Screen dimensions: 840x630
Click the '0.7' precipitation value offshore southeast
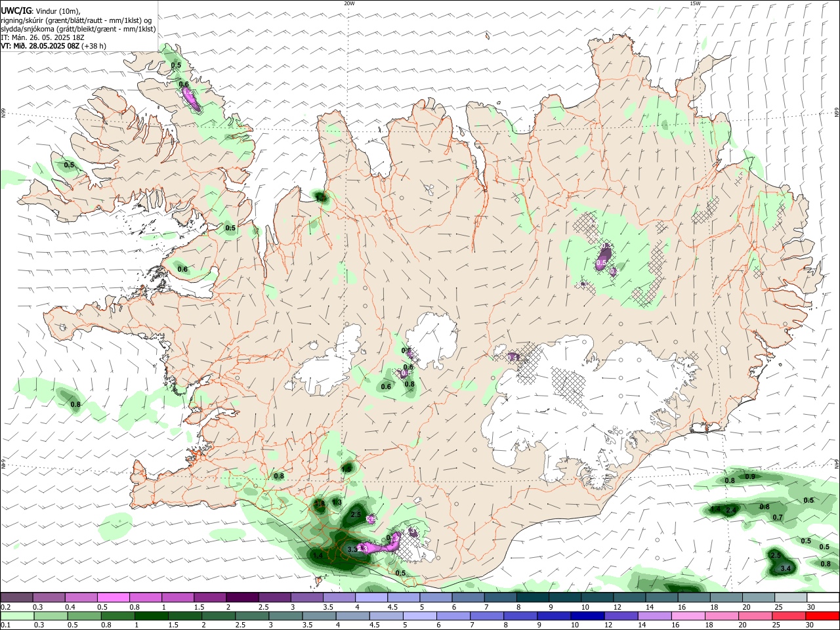coord(778,518)
